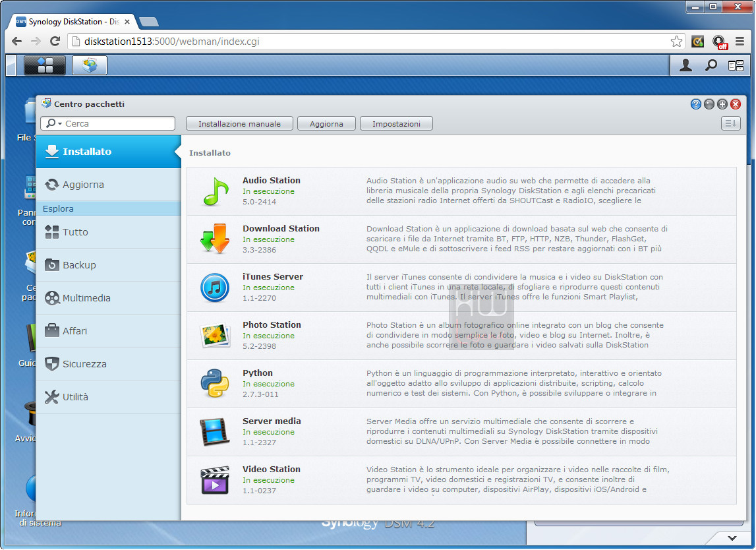756x550 pixels.
Task: Click the Server media film icon
Action: pyautogui.click(x=215, y=432)
